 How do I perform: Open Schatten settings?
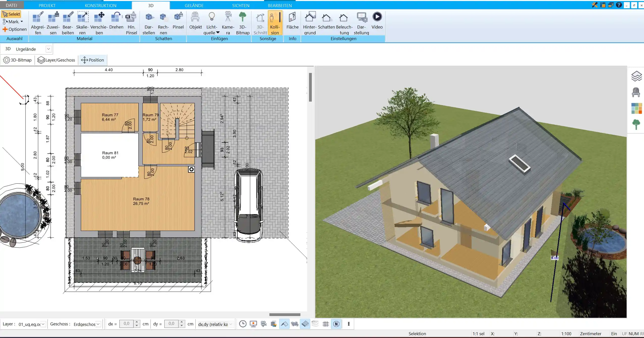(326, 21)
